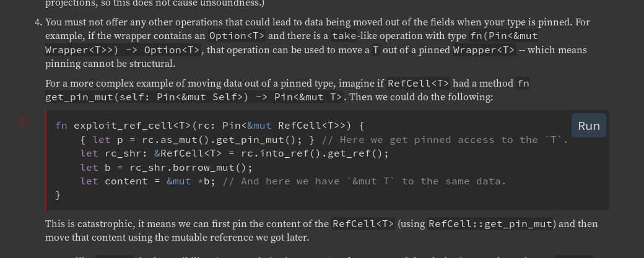Click the 'let rc_shr: &RefCell<T>' code line
Image resolution: width=644 pixels, height=258 pixels.
[235, 153]
